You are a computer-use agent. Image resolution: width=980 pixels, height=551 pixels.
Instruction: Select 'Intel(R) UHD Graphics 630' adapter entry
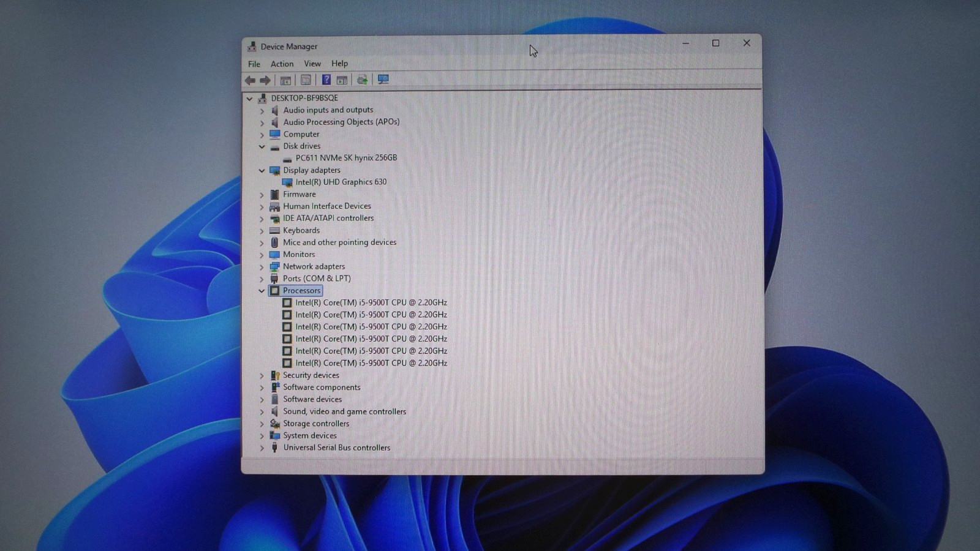[341, 182]
